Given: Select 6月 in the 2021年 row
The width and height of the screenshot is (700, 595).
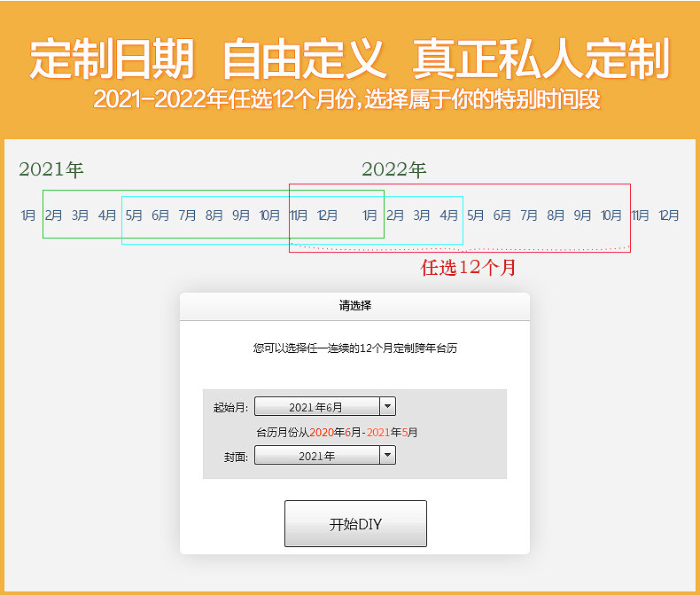Looking at the screenshot, I should [160, 215].
